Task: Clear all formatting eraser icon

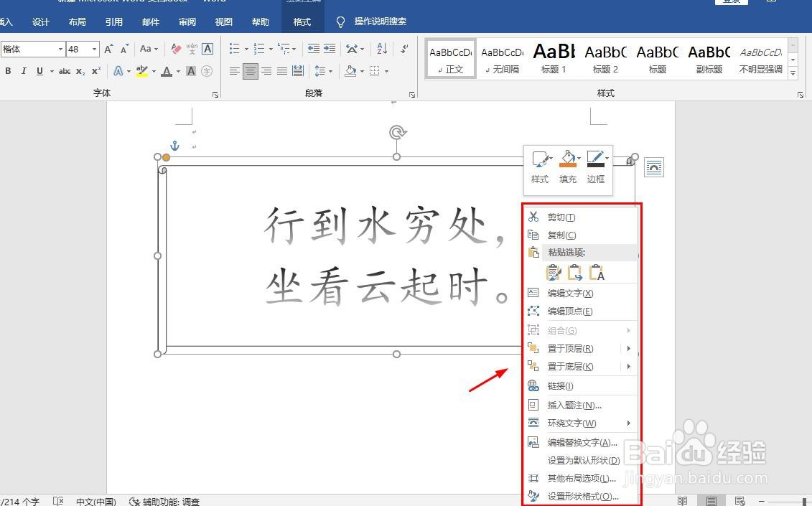Action: [x=176, y=50]
